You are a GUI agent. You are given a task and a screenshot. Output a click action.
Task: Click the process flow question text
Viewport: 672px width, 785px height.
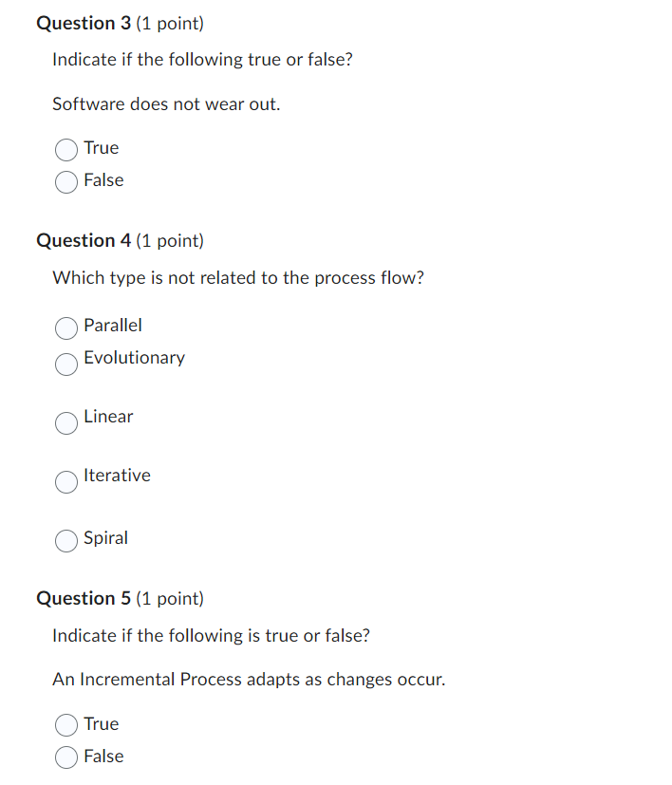pos(238,277)
